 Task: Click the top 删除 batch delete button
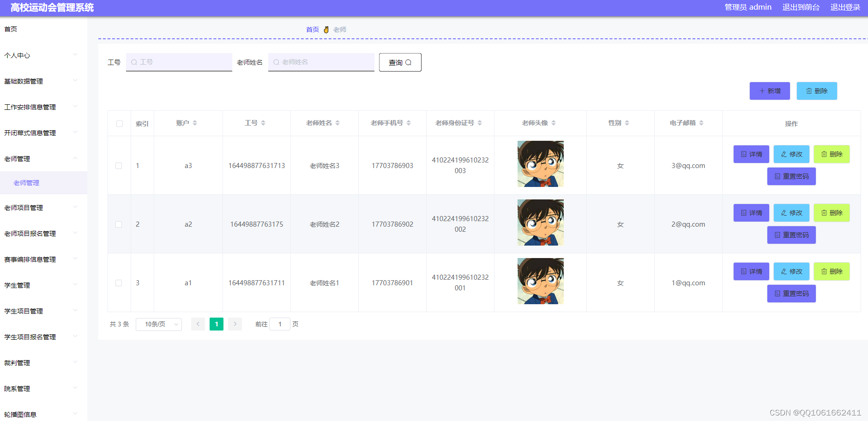point(817,91)
